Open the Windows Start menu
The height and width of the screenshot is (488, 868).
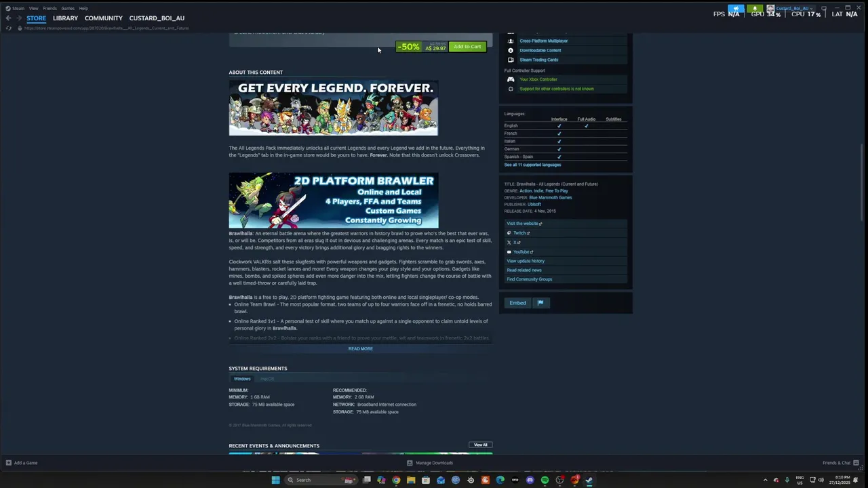pos(276,480)
